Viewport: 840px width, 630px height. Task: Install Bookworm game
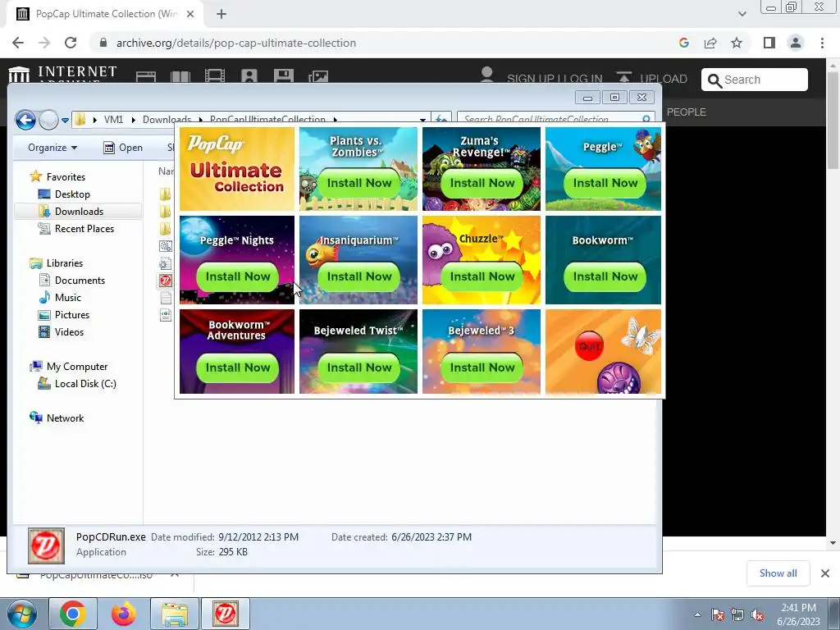605,276
